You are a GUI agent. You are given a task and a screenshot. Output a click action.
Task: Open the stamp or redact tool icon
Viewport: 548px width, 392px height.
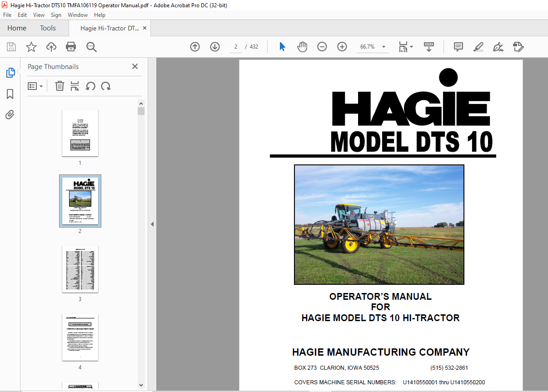coord(518,47)
